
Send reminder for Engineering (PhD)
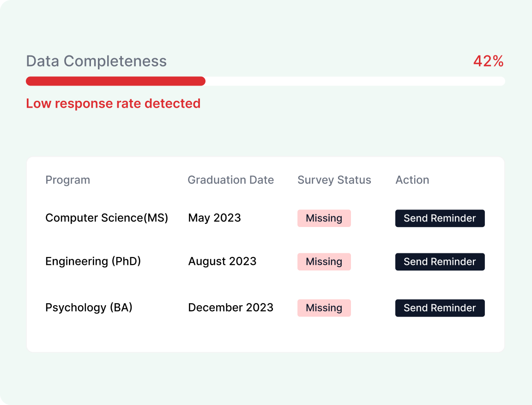coord(440,262)
